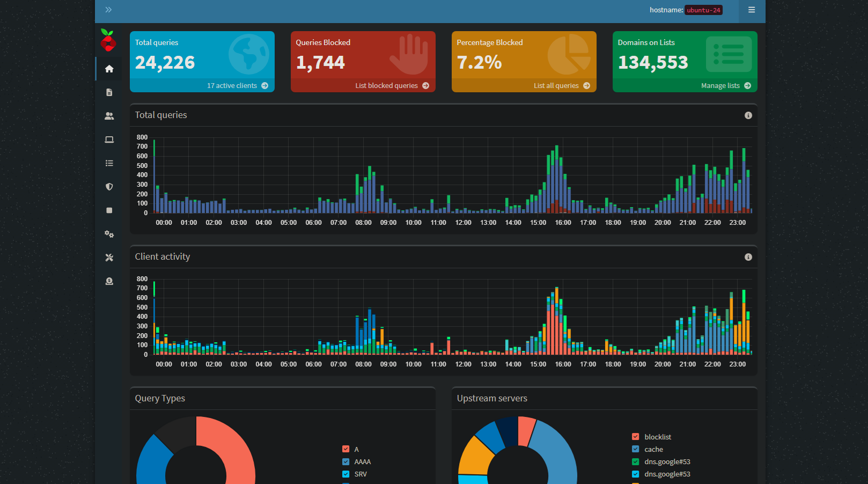Click arrow icon beside List all queries
Viewport: 868px width, 484px height.
pos(586,85)
